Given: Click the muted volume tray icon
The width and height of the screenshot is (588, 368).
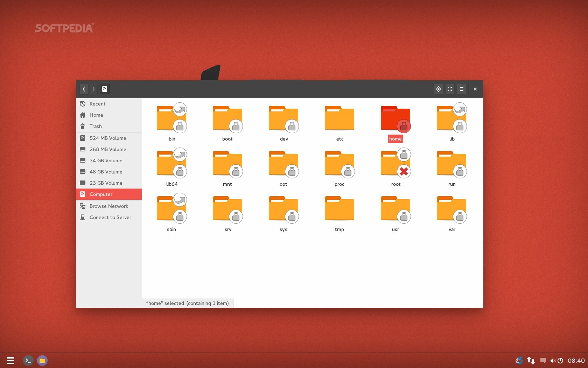Looking at the screenshot, I should click(553, 360).
